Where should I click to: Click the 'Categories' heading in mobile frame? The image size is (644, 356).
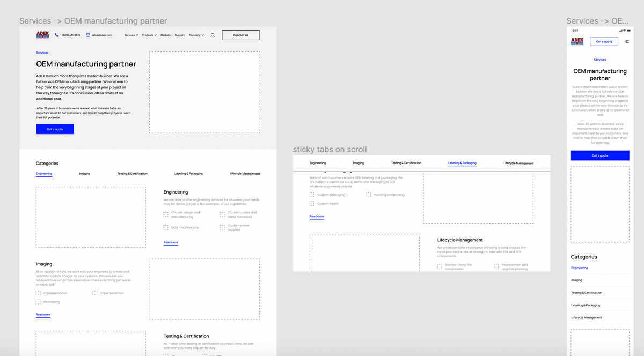pyautogui.click(x=584, y=257)
